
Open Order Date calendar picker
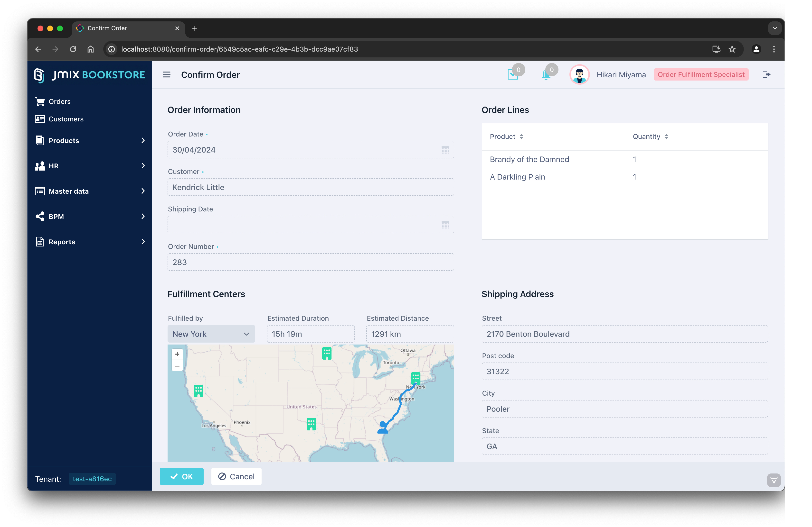[445, 150]
